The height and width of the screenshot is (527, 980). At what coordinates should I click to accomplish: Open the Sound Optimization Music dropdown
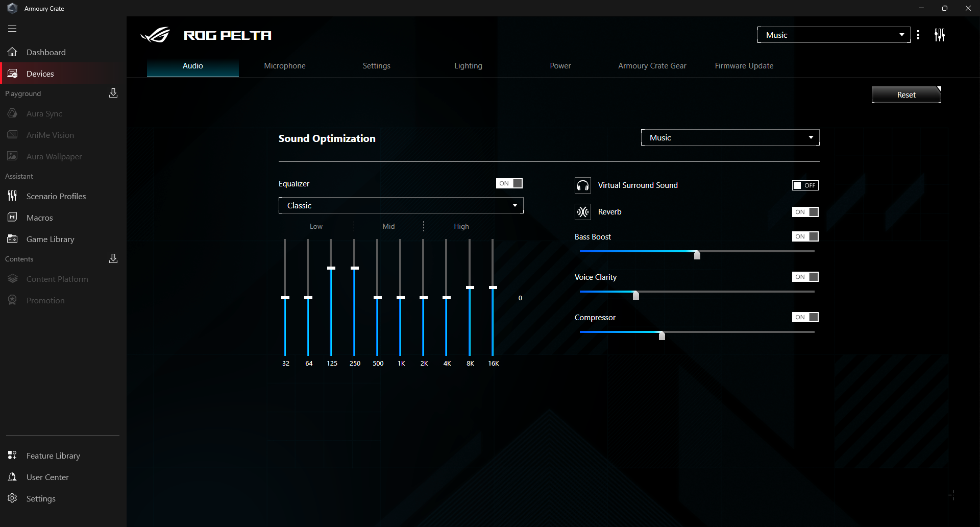730,137
